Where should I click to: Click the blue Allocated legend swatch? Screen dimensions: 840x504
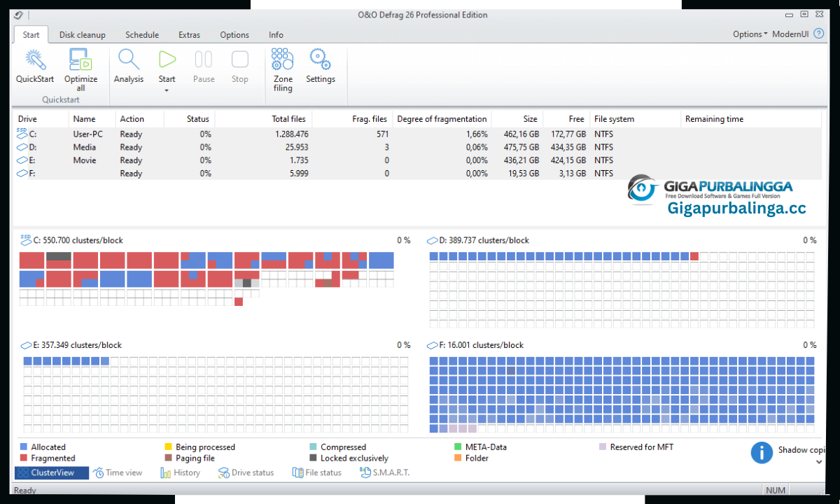[x=24, y=447]
